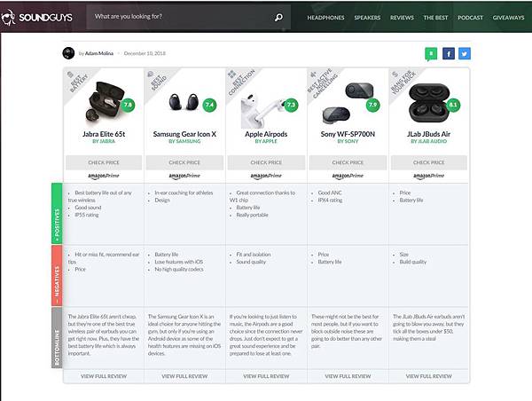Click the search magnifier icon
The width and height of the screenshot is (532, 401).
[278, 17]
